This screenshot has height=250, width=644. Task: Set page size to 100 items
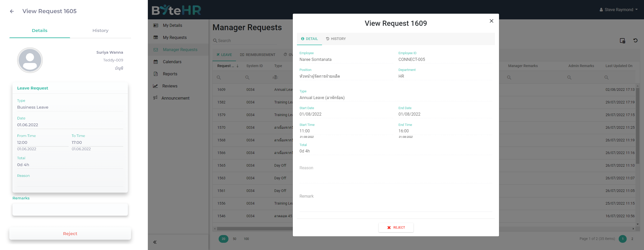[247, 239]
